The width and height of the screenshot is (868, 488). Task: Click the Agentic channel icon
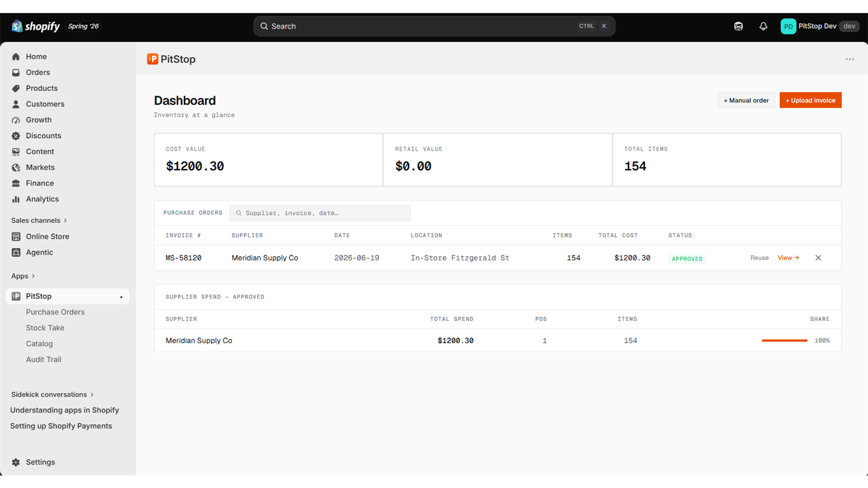tap(16, 252)
